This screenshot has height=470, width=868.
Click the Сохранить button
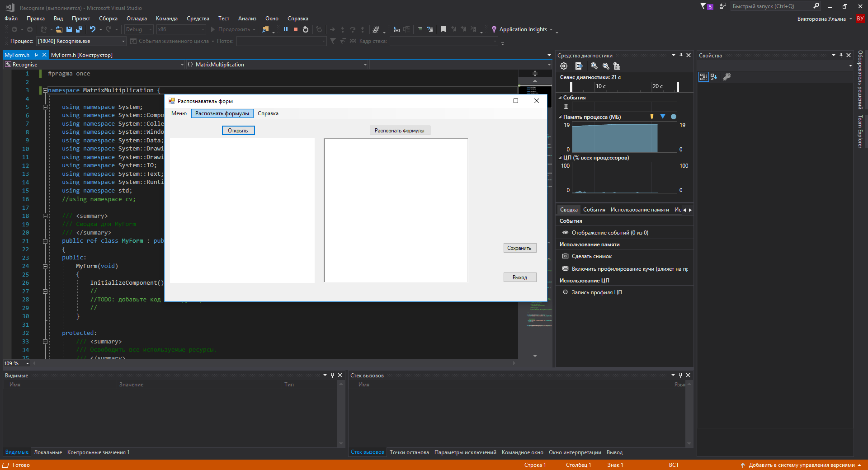pyautogui.click(x=520, y=248)
